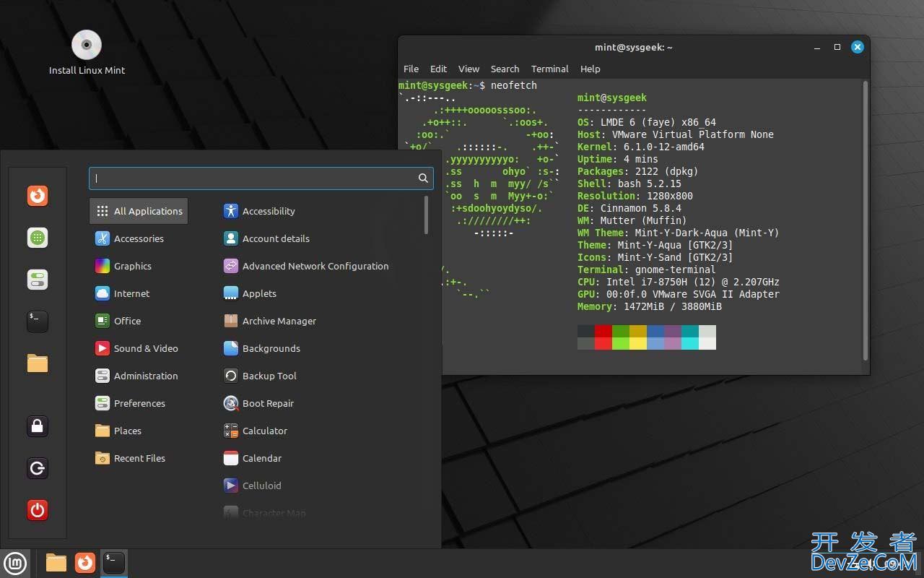The image size is (924, 578).
Task: Open Recent Files category
Action: 130,458
